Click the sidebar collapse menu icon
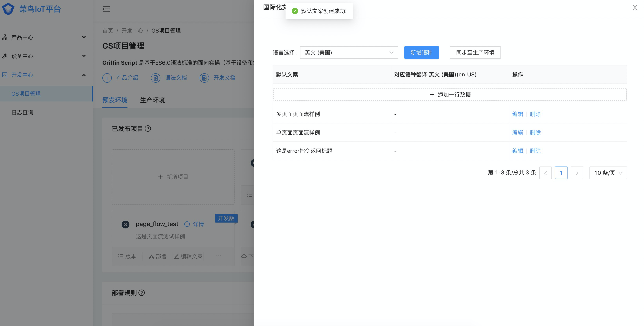 click(x=106, y=9)
